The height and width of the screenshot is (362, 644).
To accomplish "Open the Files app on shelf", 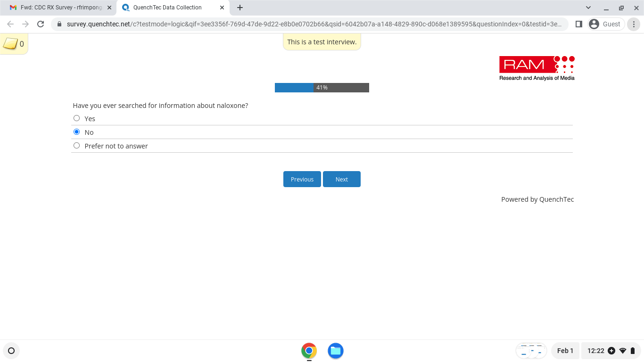I will (335, 351).
